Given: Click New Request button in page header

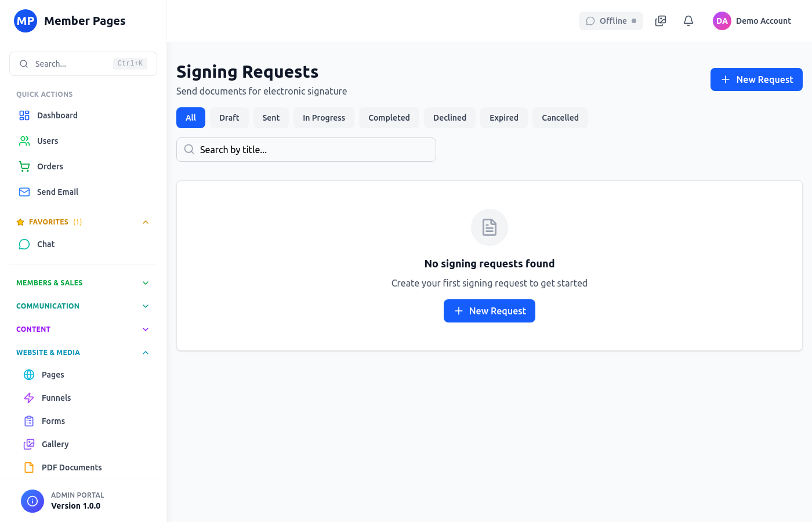Looking at the screenshot, I should [x=756, y=79].
